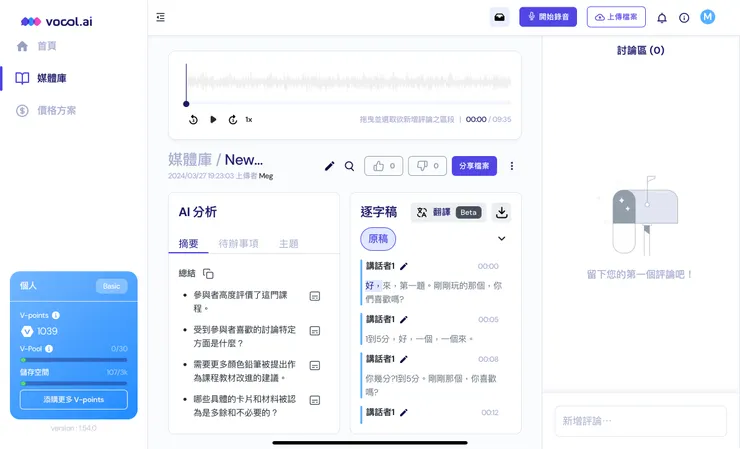This screenshot has height=449, width=740.
Task: Click the 媒體庫 breadcrumb link
Action: (190, 160)
